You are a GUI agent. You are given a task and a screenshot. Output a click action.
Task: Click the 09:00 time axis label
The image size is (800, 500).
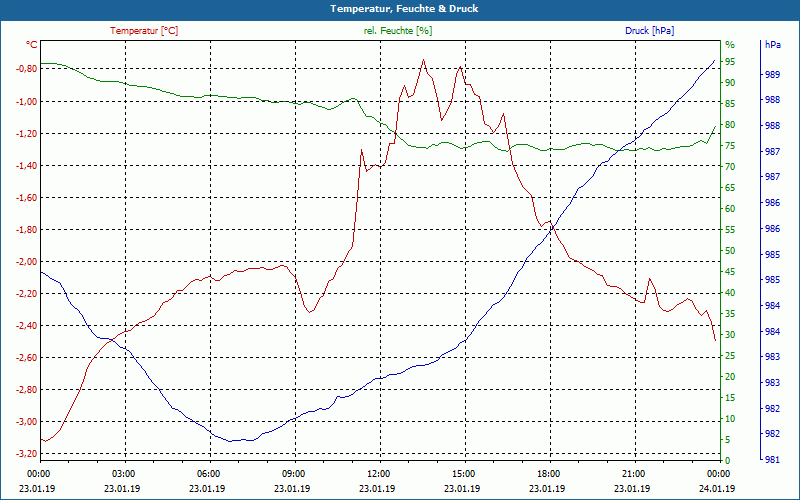[x=295, y=474]
